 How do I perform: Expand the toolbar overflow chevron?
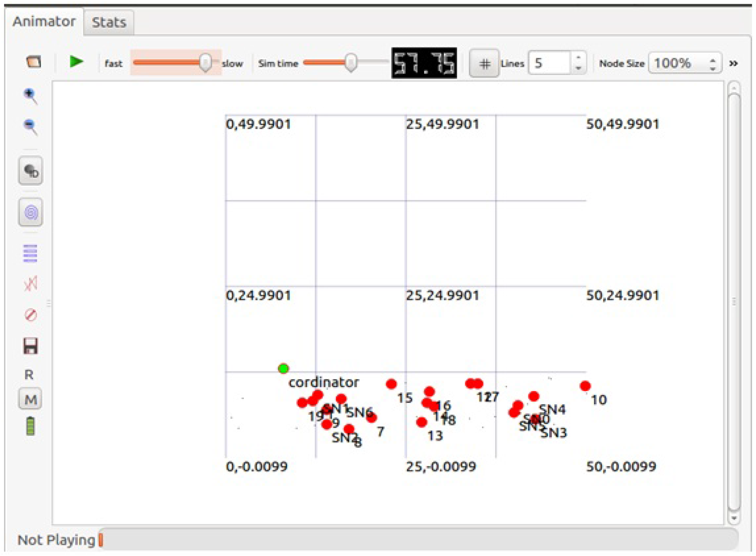pos(733,63)
